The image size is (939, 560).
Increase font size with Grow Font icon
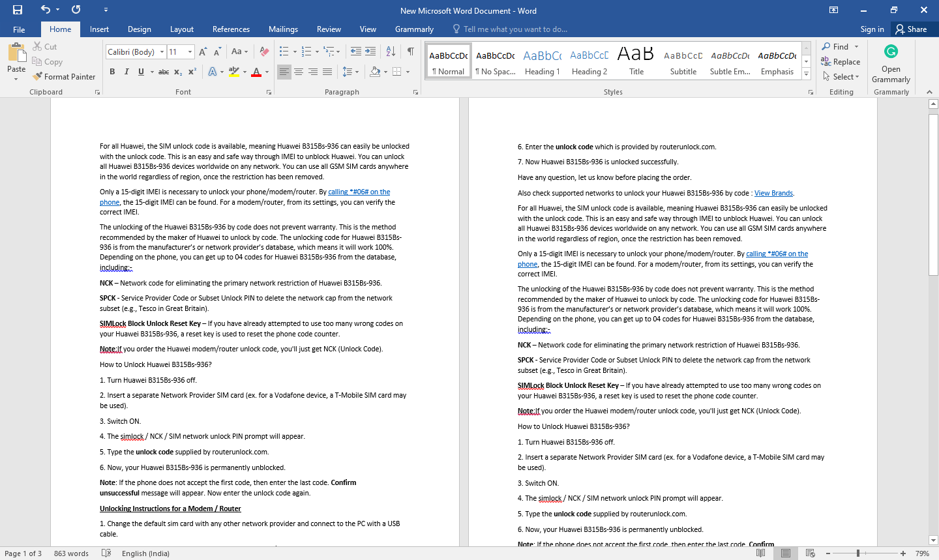[x=203, y=52]
